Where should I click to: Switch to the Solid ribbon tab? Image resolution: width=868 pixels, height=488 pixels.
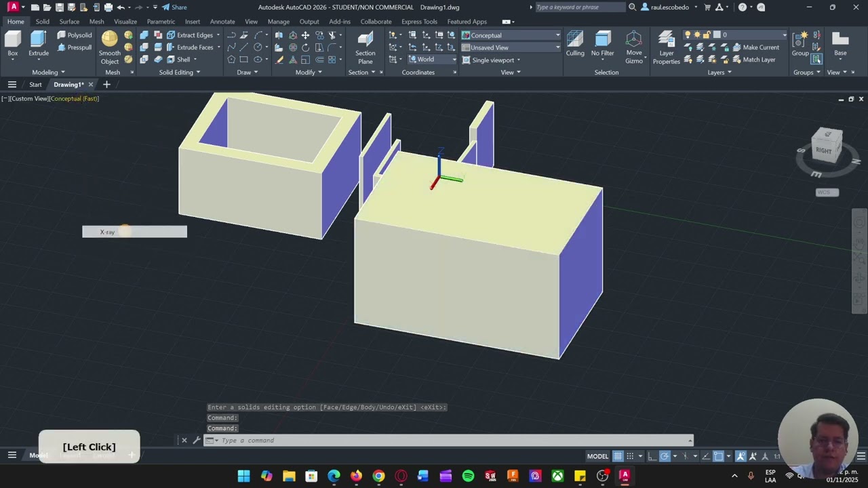(x=42, y=22)
